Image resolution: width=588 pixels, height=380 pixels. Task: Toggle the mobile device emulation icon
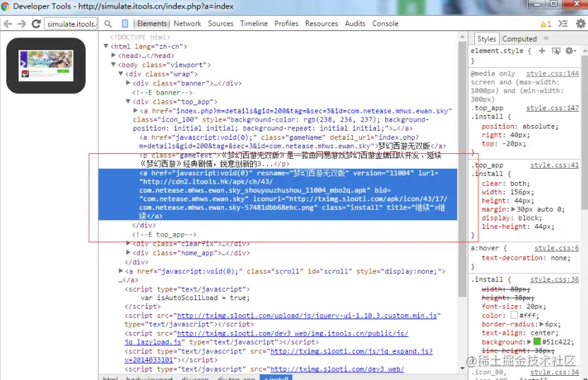click(125, 23)
